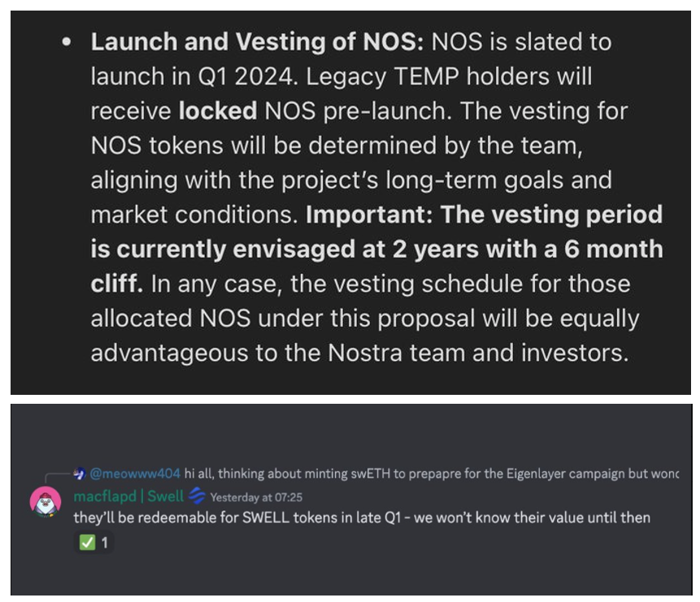The image size is (700, 602).
Task: Click 'Eigenlayer campaign' in the reply preview
Action: click(x=544, y=474)
